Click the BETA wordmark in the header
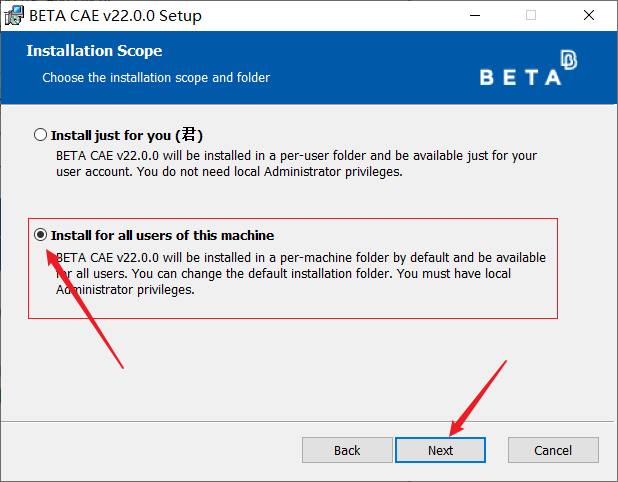This screenshot has width=618, height=482. tap(520, 78)
